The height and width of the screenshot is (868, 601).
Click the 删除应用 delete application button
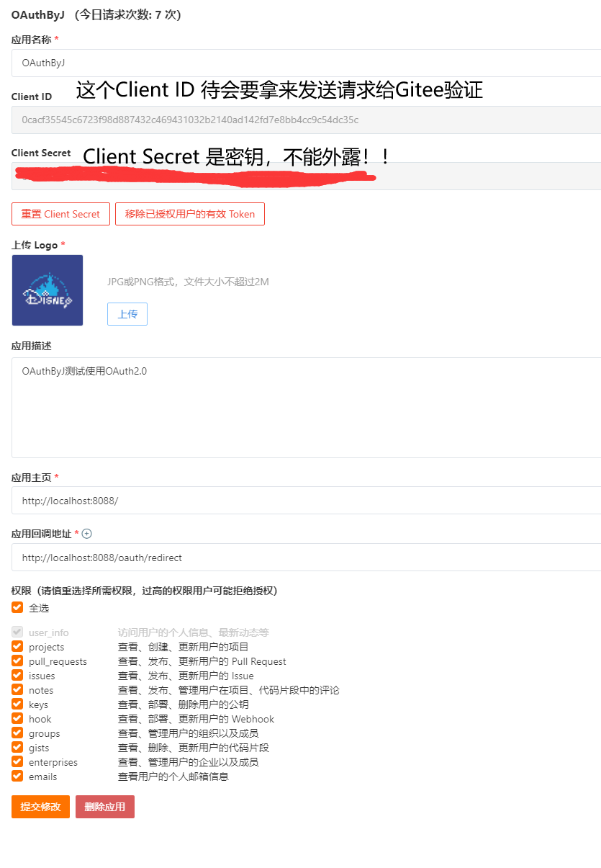click(x=104, y=807)
